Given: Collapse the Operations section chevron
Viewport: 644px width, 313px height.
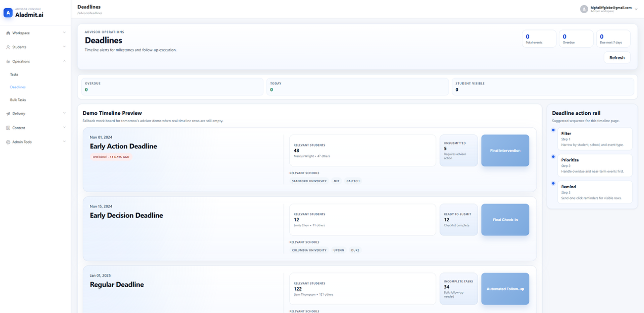Looking at the screenshot, I should coord(64,61).
